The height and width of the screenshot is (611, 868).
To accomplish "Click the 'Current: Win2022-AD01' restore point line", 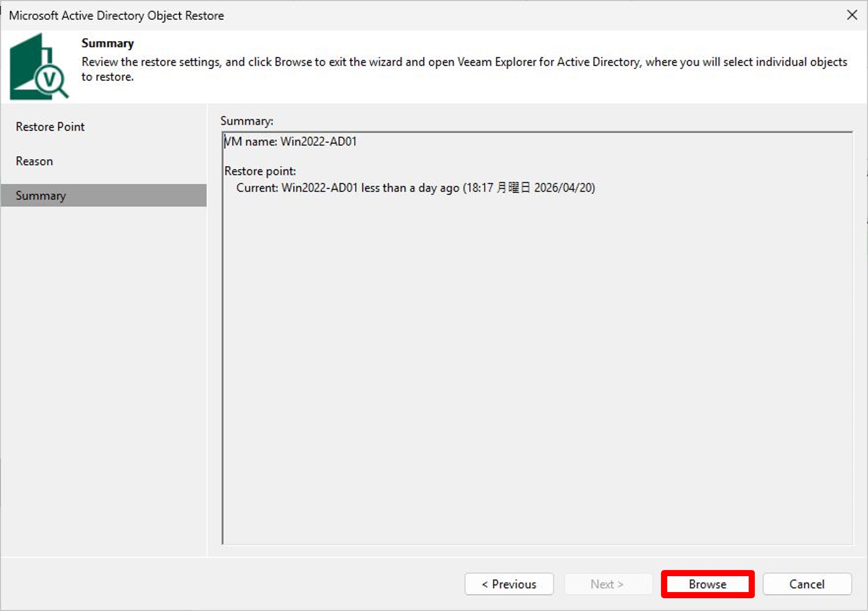I will (x=415, y=188).
